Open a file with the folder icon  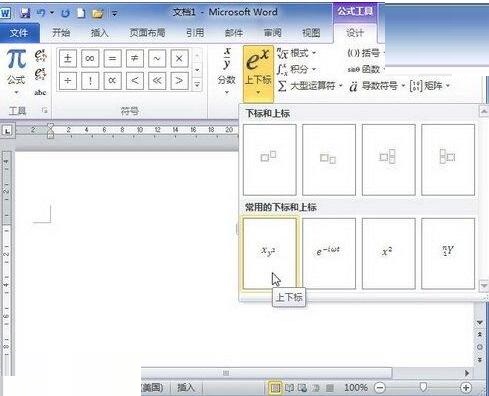pyautogui.click(x=97, y=13)
